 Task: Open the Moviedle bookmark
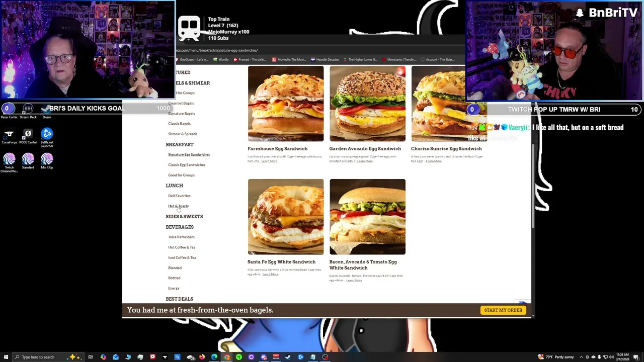tap(289, 59)
